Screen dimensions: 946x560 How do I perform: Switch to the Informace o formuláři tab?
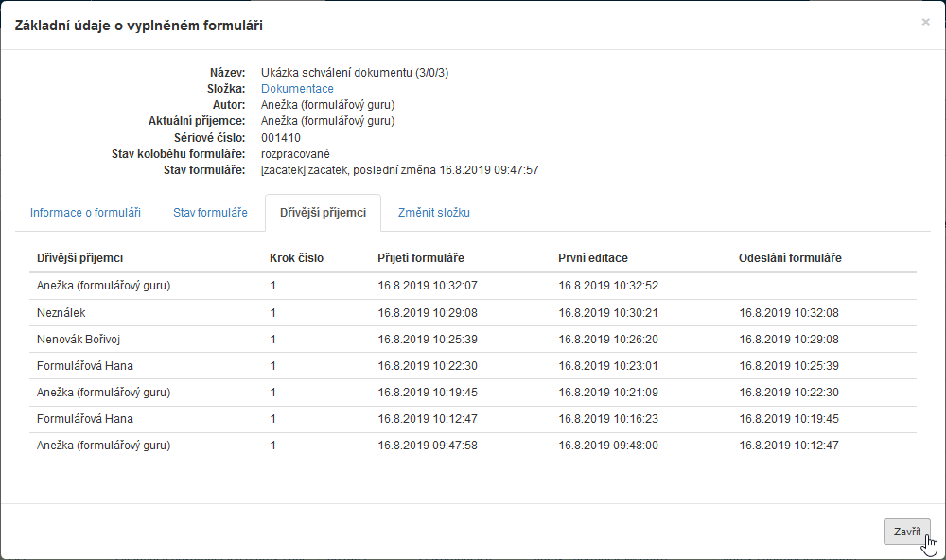tap(85, 213)
